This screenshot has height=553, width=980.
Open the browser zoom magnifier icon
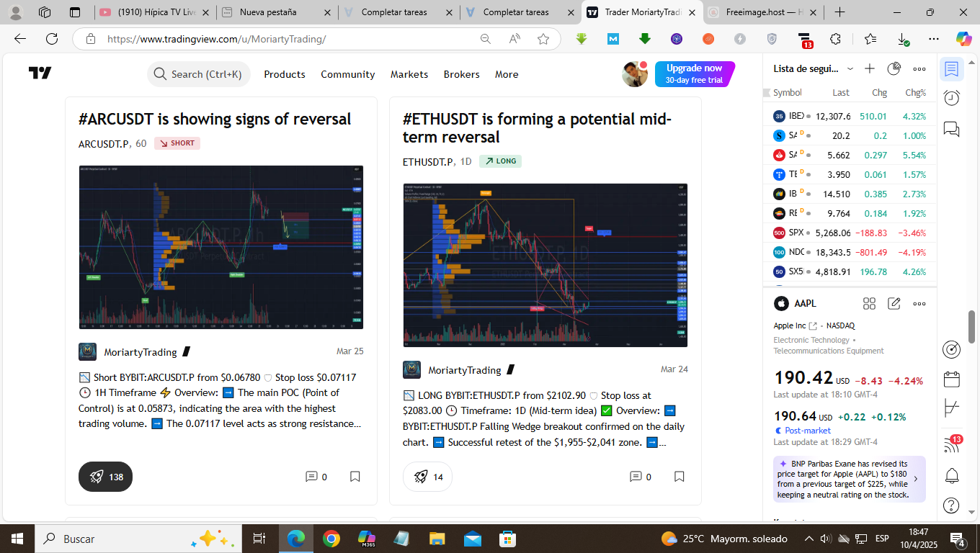click(486, 39)
